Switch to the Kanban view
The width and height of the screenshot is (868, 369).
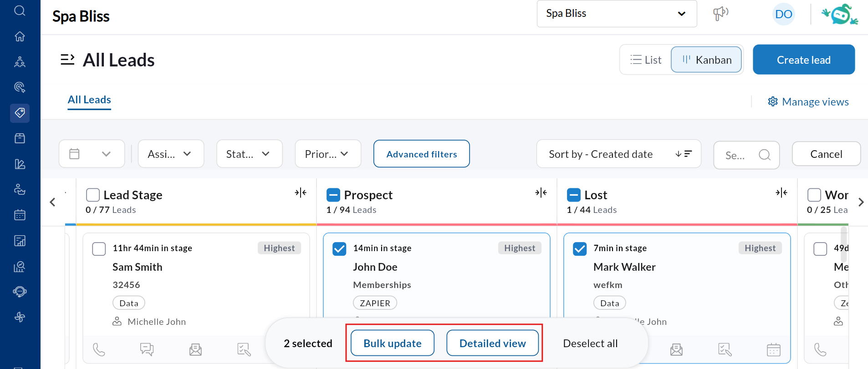[x=706, y=60]
